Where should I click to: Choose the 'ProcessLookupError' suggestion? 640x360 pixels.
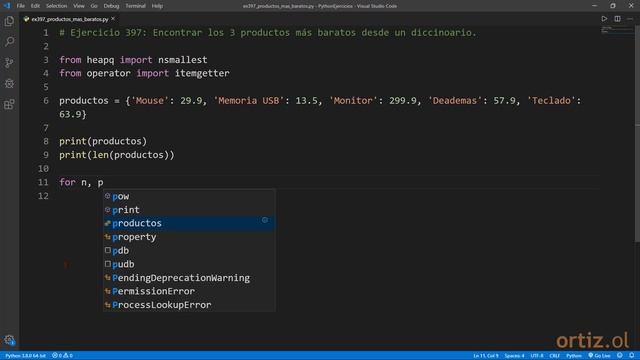pos(189,305)
